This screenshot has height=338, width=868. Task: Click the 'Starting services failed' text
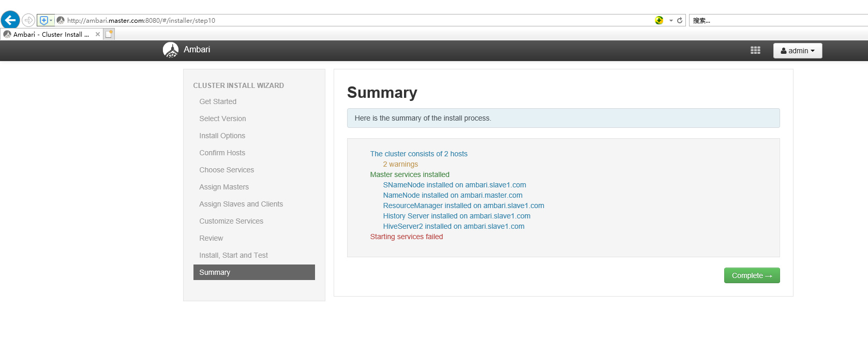click(x=407, y=237)
